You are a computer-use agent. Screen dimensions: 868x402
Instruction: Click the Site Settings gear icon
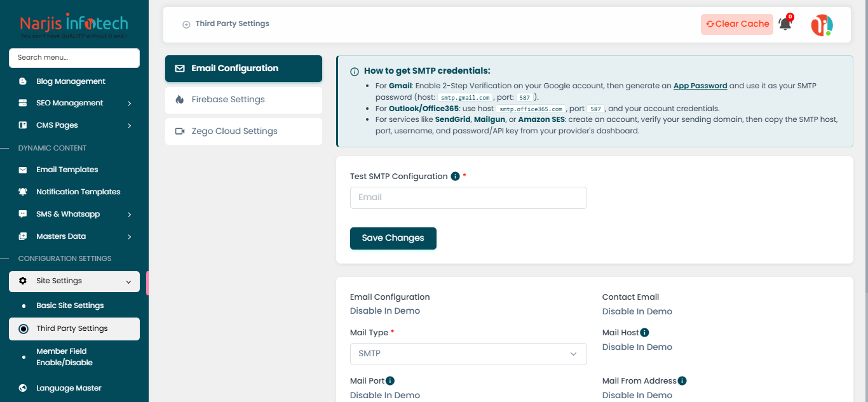tap(23, 281)
